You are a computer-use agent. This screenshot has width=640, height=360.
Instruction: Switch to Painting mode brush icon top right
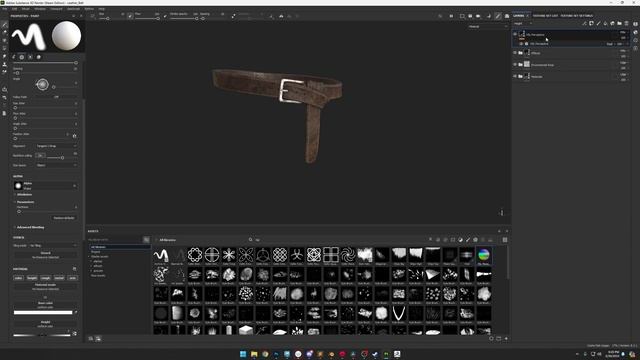pyautogui.click(x=498, y=16)
